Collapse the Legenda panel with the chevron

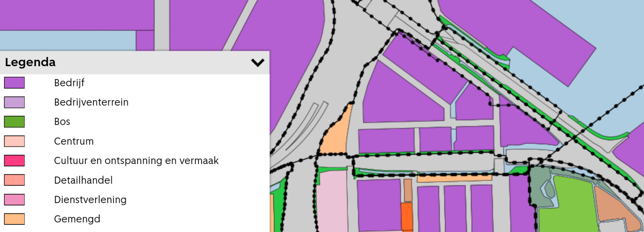tap(258, 63)
